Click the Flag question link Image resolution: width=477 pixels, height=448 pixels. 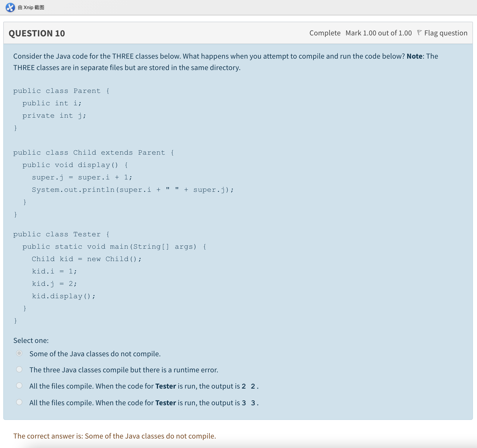(x=446, y=33)
